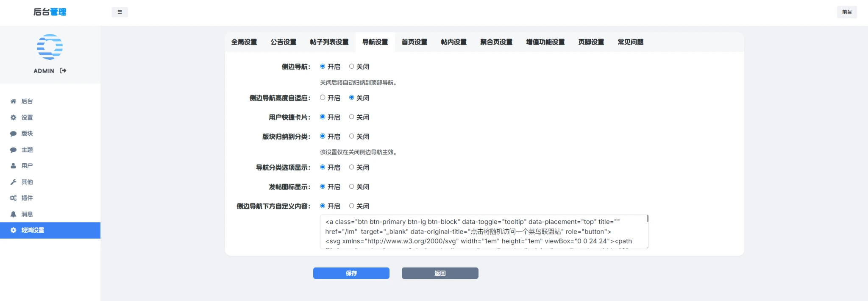Click the ADMIN username text
Screen dimensions: 868x301
click(x=44, y=71)
